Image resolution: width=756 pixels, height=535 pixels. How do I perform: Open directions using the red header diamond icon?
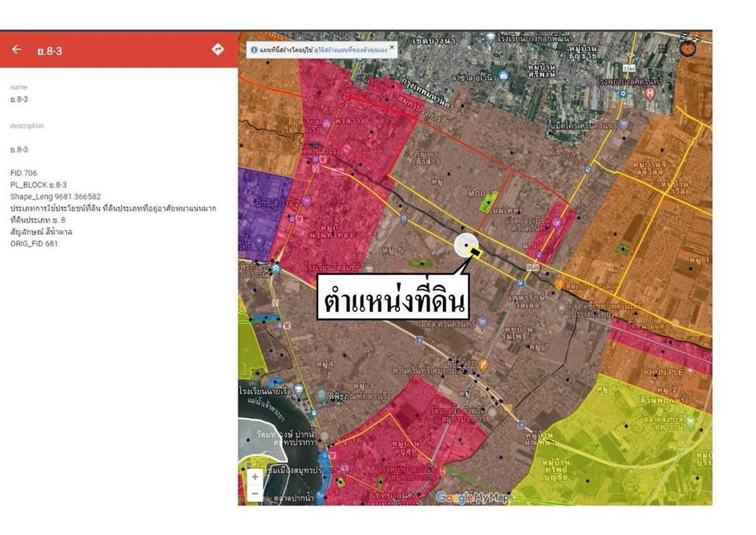(218, 49)
